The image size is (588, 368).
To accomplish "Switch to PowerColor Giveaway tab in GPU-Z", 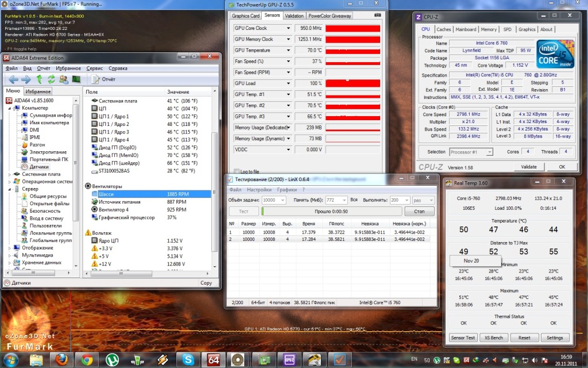I will click(330, 16).
